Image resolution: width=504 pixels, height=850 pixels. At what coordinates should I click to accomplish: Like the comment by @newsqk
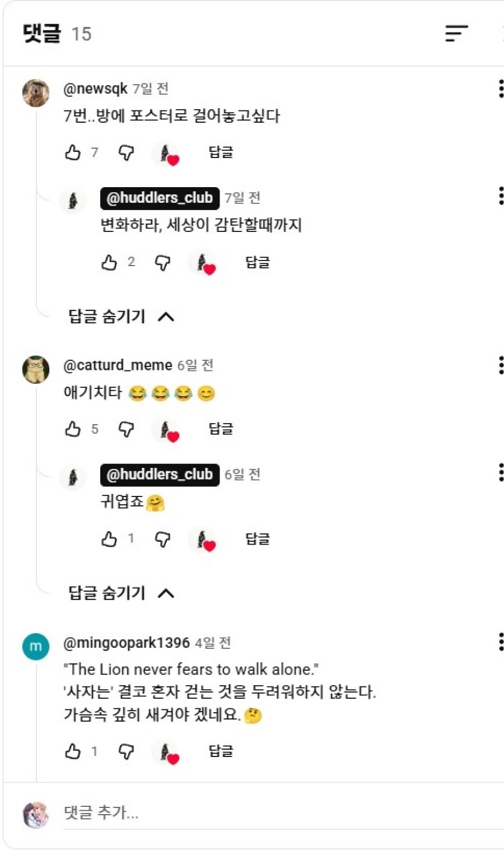click(73, 152)
